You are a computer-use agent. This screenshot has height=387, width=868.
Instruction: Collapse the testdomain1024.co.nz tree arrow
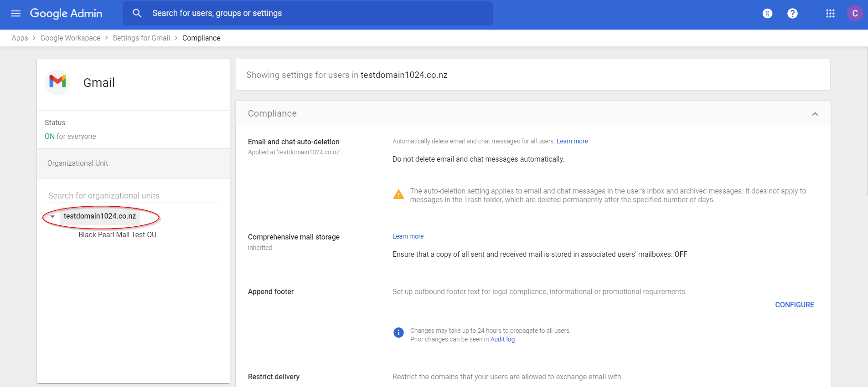pyautogui.click(x=52, y=216)
